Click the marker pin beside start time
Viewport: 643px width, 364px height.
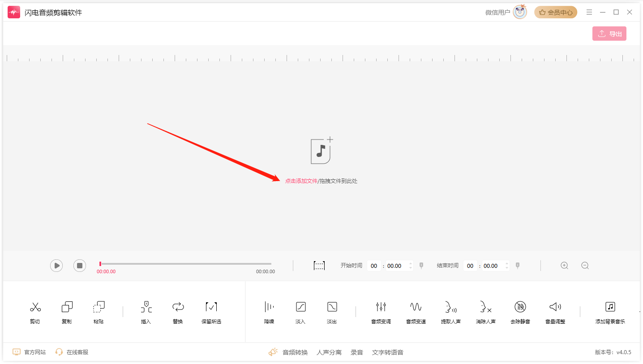(421, 266)
